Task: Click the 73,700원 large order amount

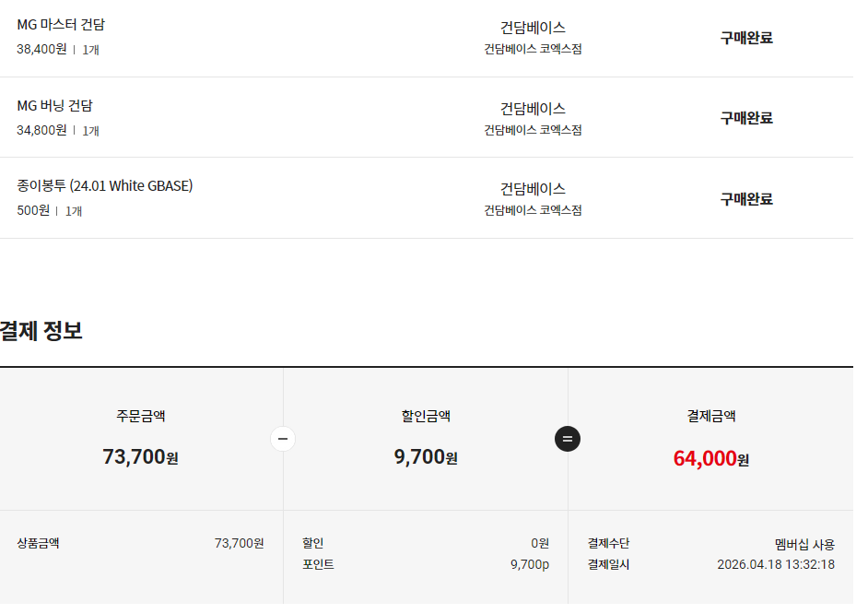Action: tap(140, 456)
